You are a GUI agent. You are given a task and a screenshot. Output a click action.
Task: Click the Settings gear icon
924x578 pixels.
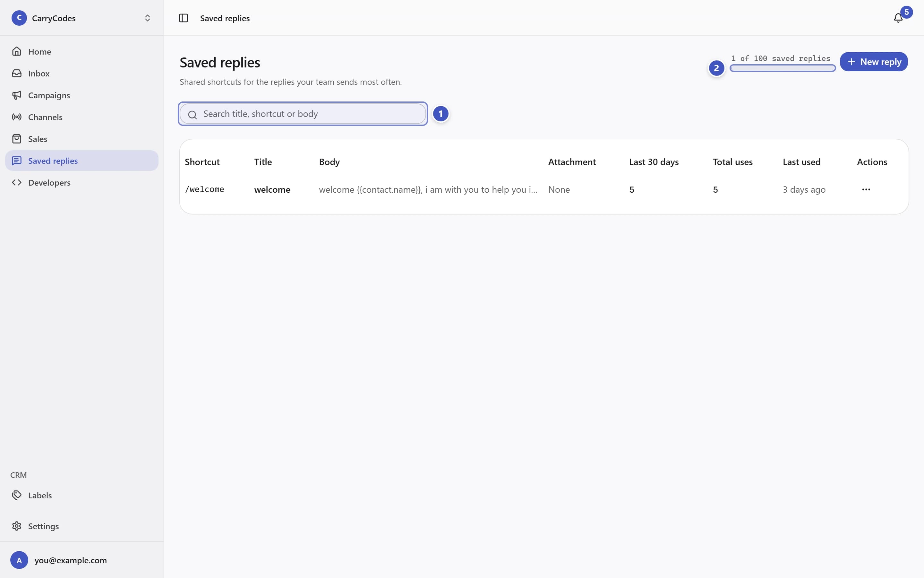[16, 526]
